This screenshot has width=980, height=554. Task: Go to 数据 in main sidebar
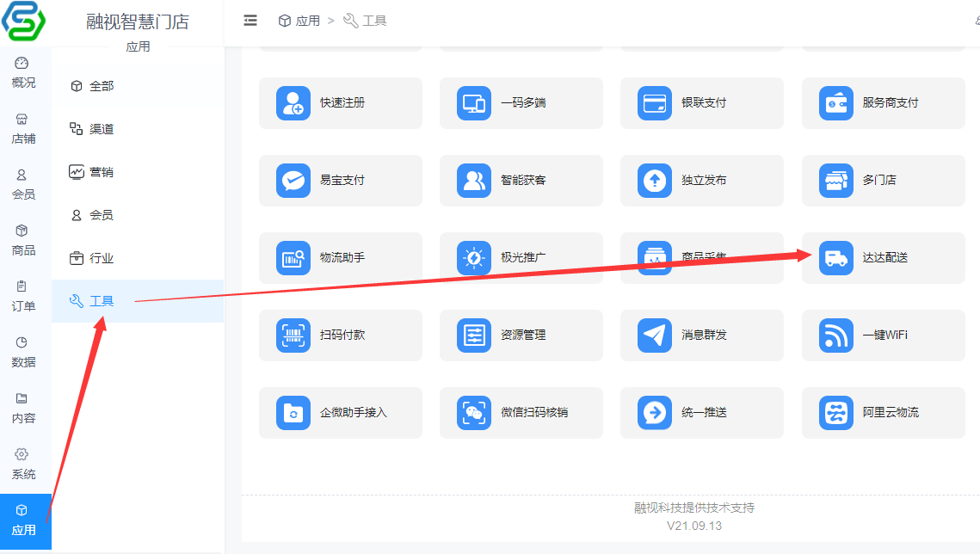[x=23, y=353]
